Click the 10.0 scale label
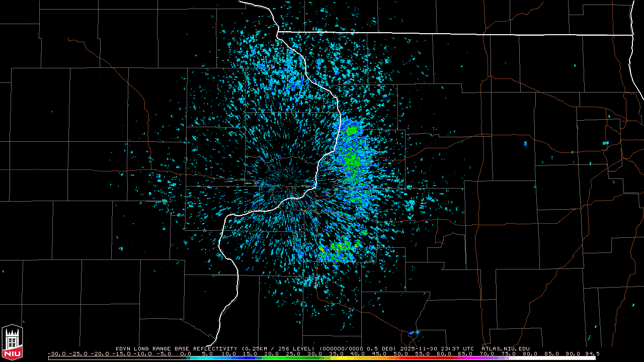The image size is (644, 362). tap(229, 353)
